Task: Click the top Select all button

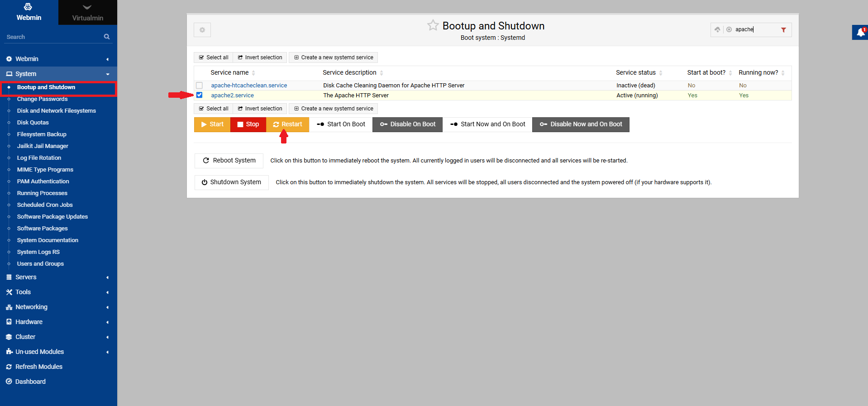Action: point(214,57)
